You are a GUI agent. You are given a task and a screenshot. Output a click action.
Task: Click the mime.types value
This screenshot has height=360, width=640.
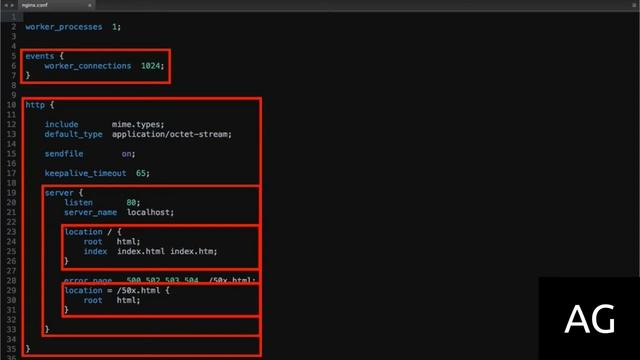click(x=136, y=124)
